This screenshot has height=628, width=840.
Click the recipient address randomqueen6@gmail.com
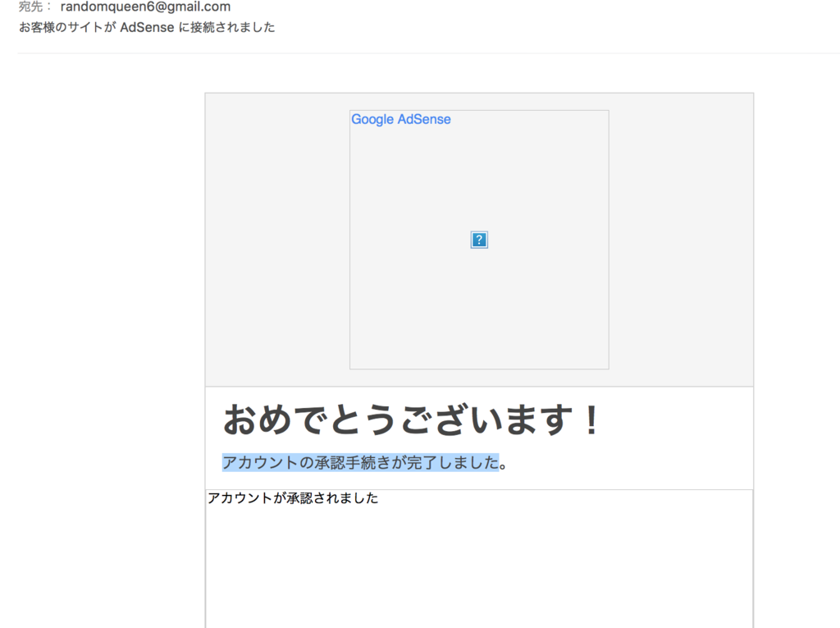pyautogui.click(x=145, y=7)
